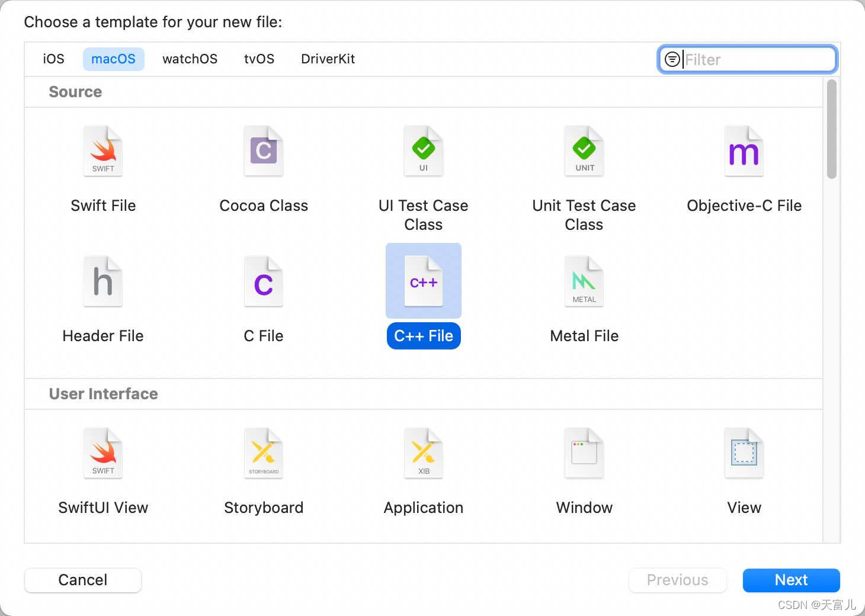Click the "Unit Test Case Class" label
The image size is (865, 616).
[584, 215]
